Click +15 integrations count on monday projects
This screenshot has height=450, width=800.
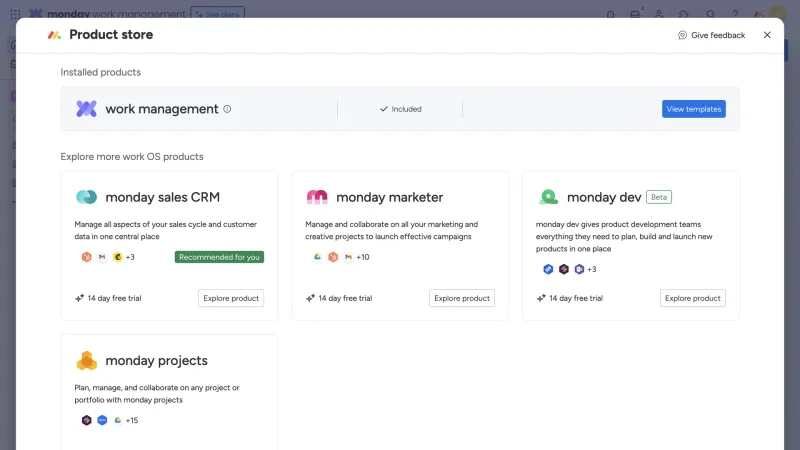pos(132,420)
